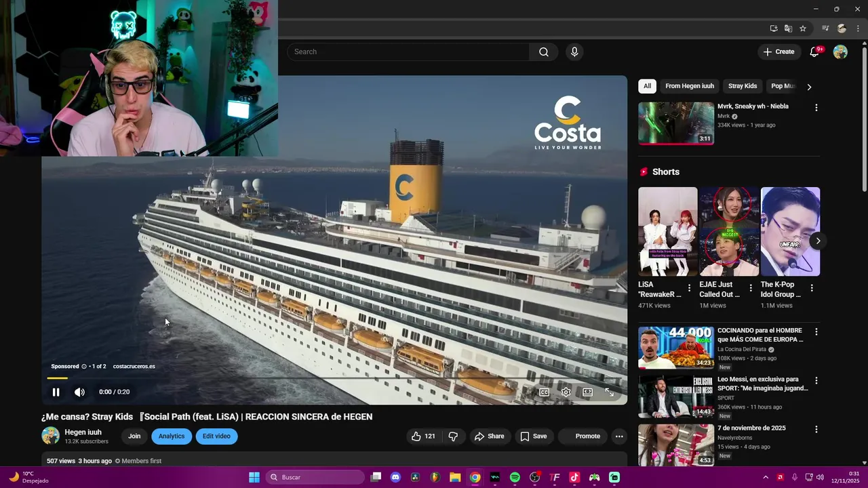Like the video with thumbs up
The width and height of the screenshot is (868, 488).
pos(423,436)
